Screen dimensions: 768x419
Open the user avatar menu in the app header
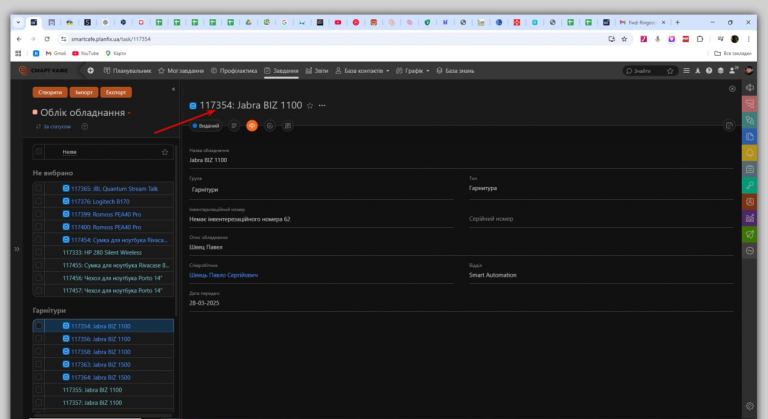click(749, 71)
